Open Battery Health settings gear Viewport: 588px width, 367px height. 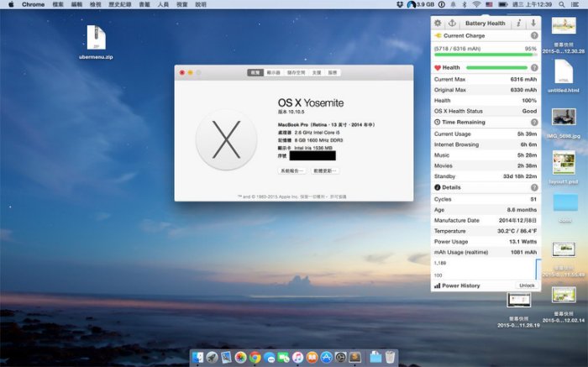click(x=438, y=23)
